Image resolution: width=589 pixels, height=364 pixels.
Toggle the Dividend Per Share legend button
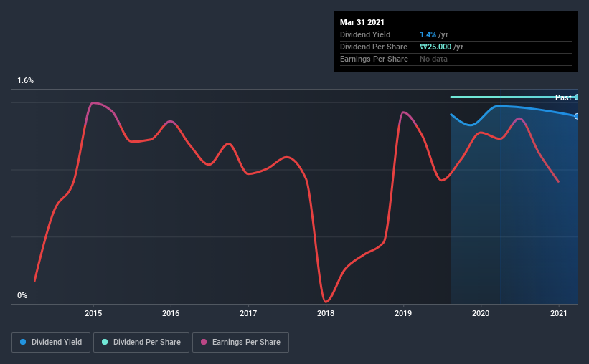(x=141, y=343)
